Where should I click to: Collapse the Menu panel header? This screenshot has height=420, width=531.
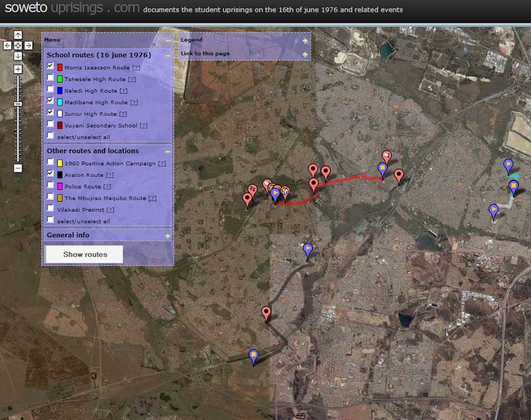(168, 41)
